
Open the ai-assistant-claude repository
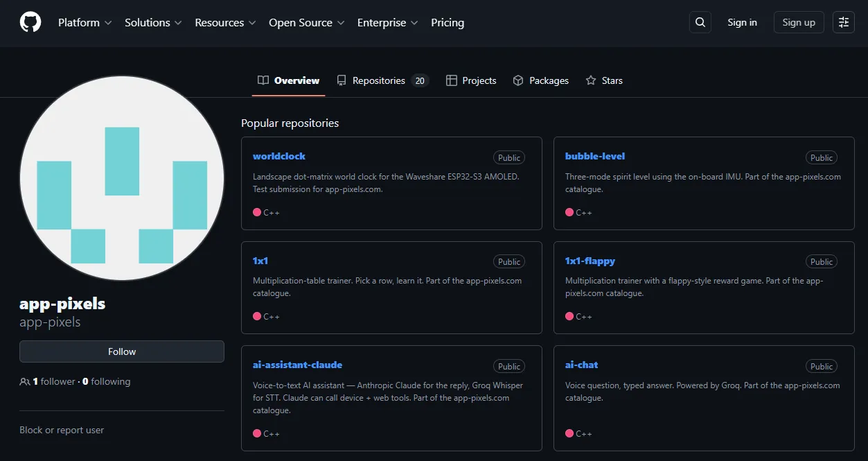pyautogui.click(x=297, y=365)
